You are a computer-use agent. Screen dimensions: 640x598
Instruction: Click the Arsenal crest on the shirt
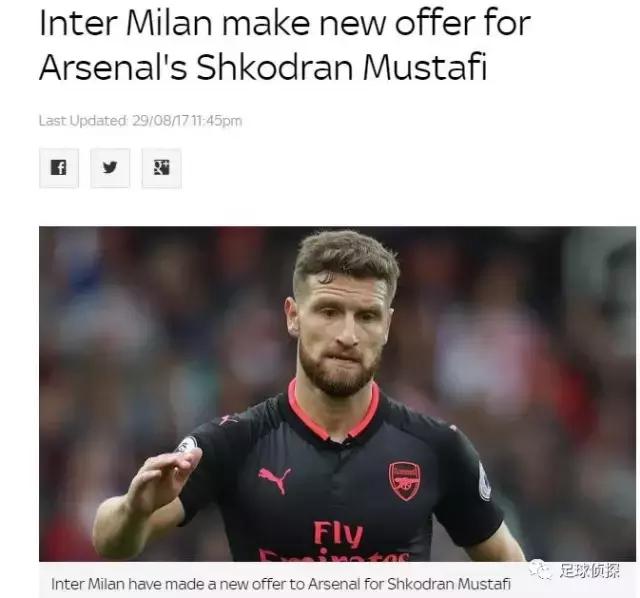pyautogui.click(x=404, y=481)
